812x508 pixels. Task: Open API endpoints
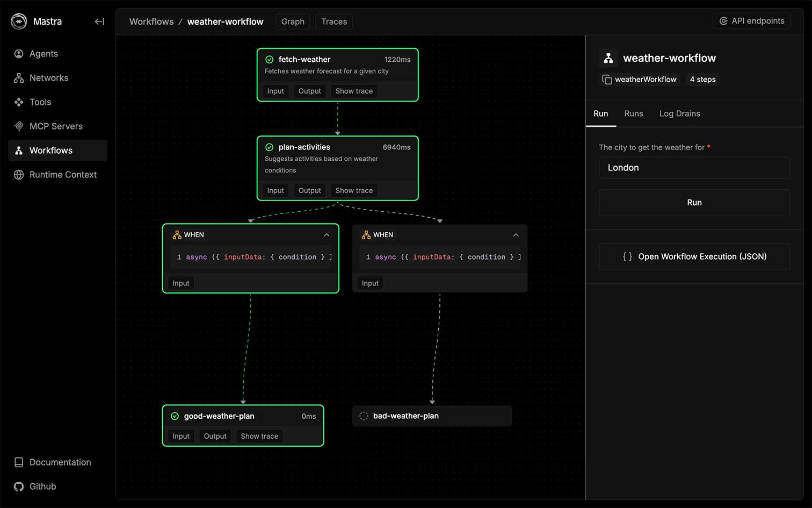coord(751,21)
